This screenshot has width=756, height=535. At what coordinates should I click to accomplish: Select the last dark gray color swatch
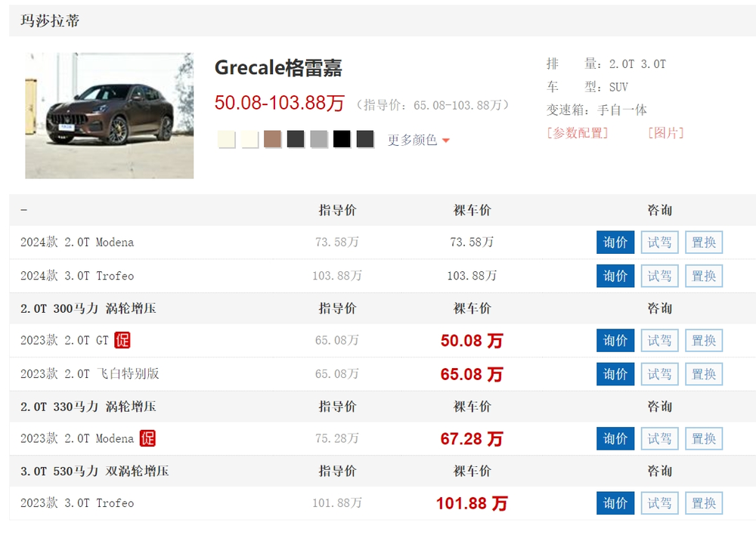365,139
